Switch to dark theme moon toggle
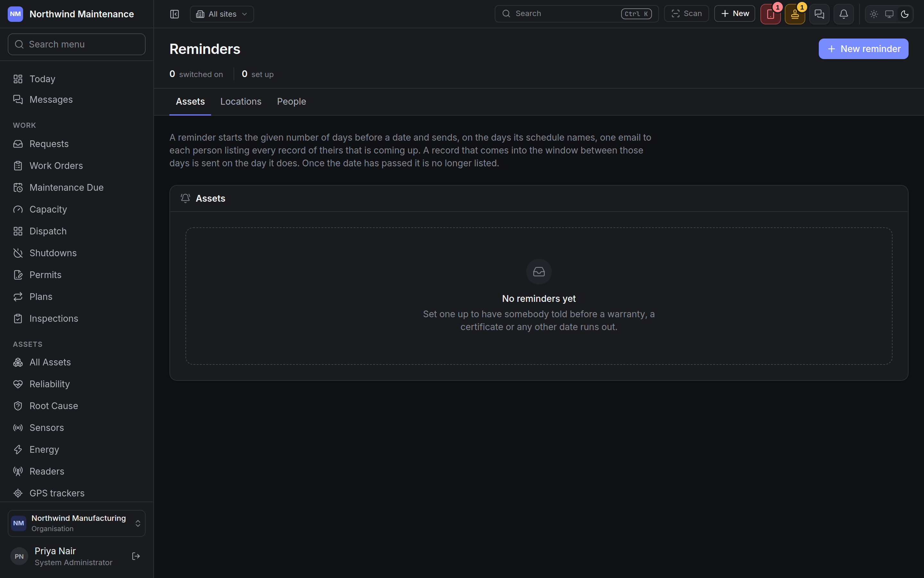Screen dimensions: 924x578 tap(904, 14)
